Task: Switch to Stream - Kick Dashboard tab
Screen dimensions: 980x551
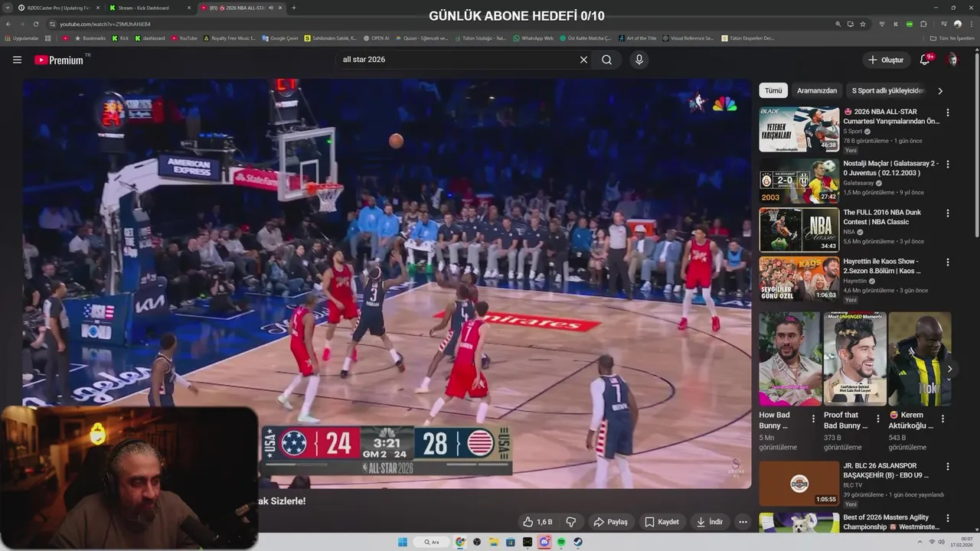Action: point(149,8)
